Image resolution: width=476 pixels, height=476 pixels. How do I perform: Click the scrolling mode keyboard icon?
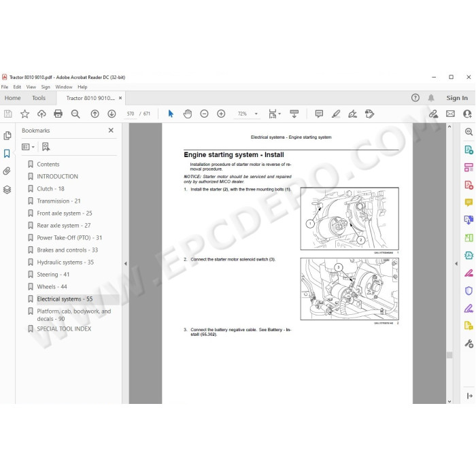294,114
